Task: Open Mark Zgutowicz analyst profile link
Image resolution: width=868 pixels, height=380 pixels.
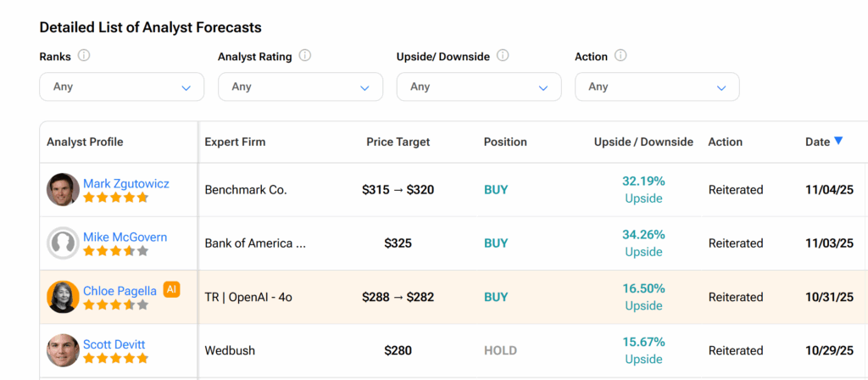Action: coord(127,183)
